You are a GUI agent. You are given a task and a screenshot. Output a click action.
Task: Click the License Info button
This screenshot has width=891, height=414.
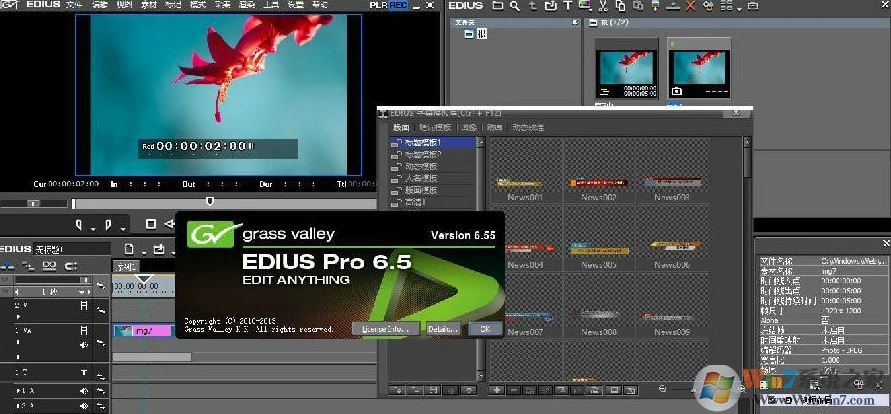(386, 328)
